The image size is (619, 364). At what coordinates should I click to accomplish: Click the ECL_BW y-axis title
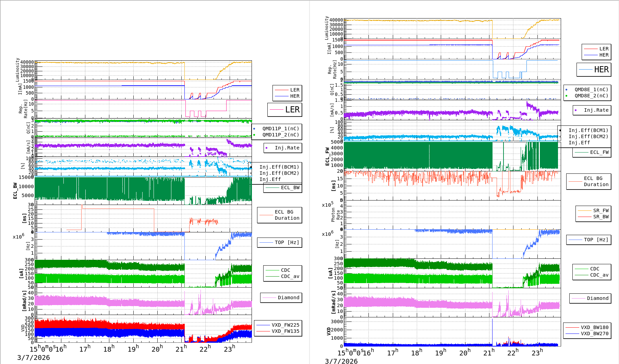[15, 191]
